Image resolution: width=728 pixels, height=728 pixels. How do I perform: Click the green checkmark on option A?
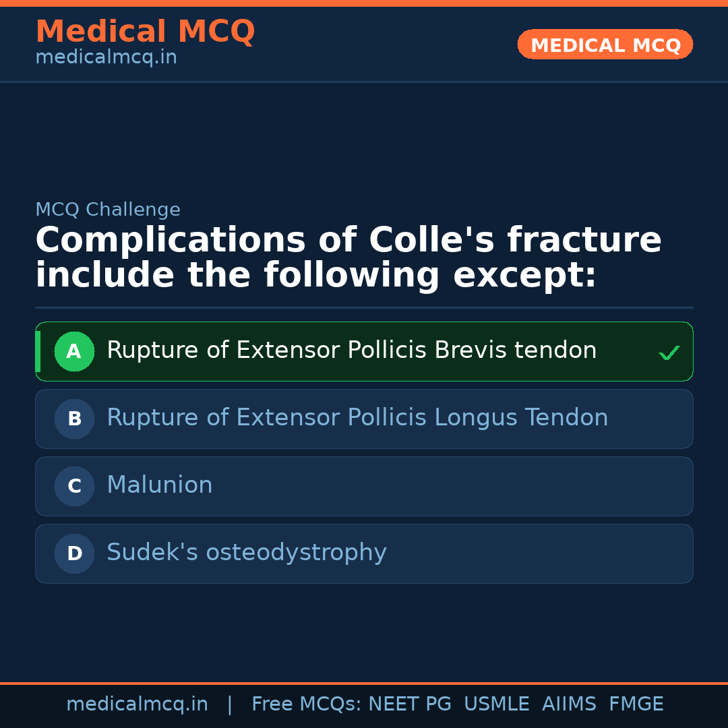pyautogui.click(x=669, y=353)
